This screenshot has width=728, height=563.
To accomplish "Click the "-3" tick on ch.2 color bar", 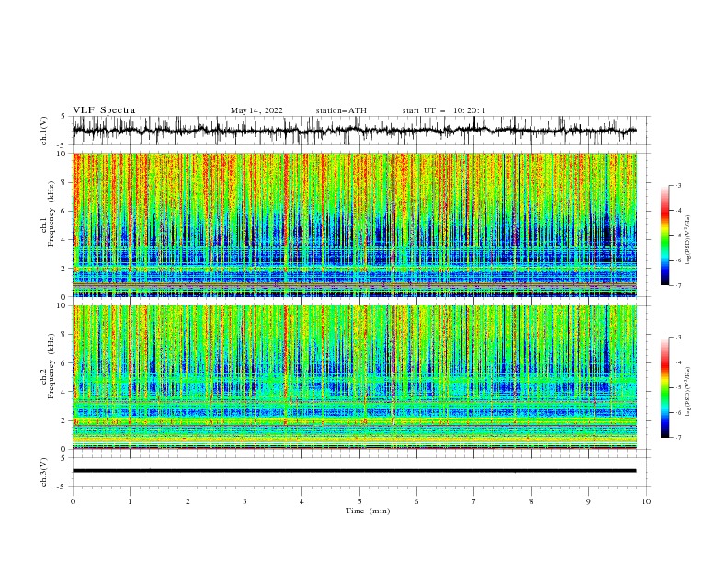I will 677,338.
